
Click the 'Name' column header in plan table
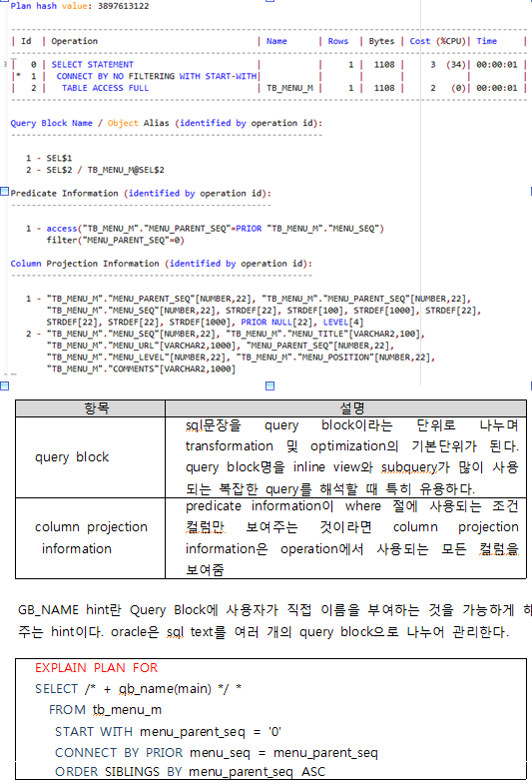click(x=276, y=41)
